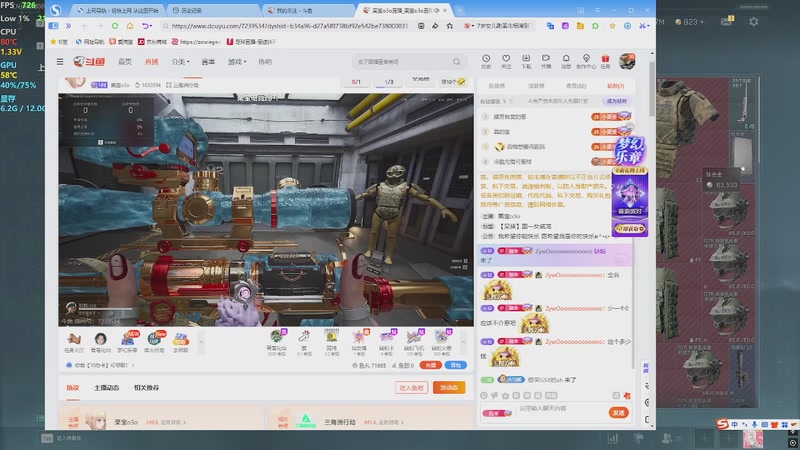Open the 京东商城 bookmark

pos(152,42)
